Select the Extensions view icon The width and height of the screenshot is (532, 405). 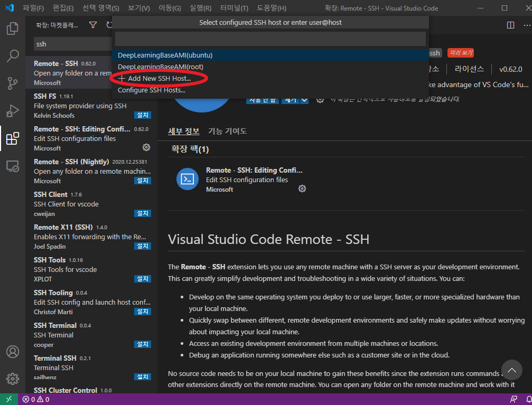coord(13,138)
